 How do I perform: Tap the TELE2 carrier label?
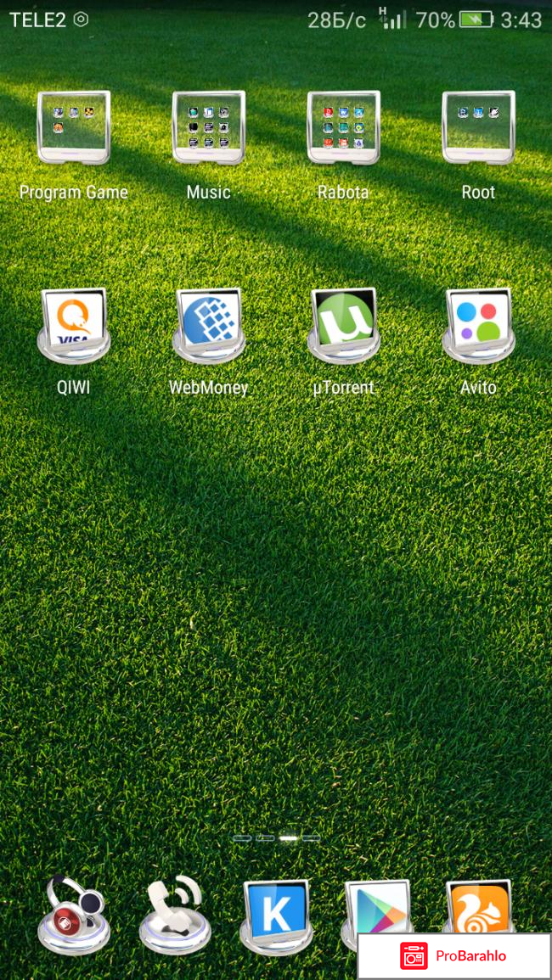pos(37,20)
